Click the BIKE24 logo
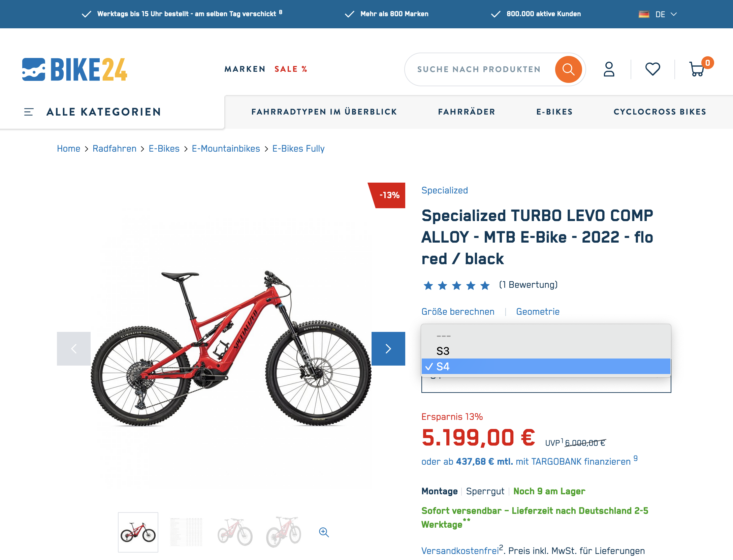 coord(74,69)
